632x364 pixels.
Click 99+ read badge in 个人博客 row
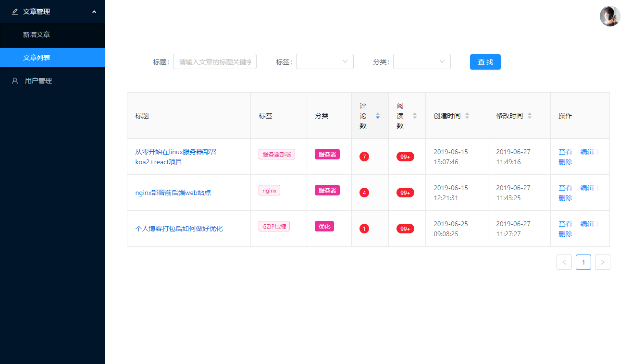[405, 229]
